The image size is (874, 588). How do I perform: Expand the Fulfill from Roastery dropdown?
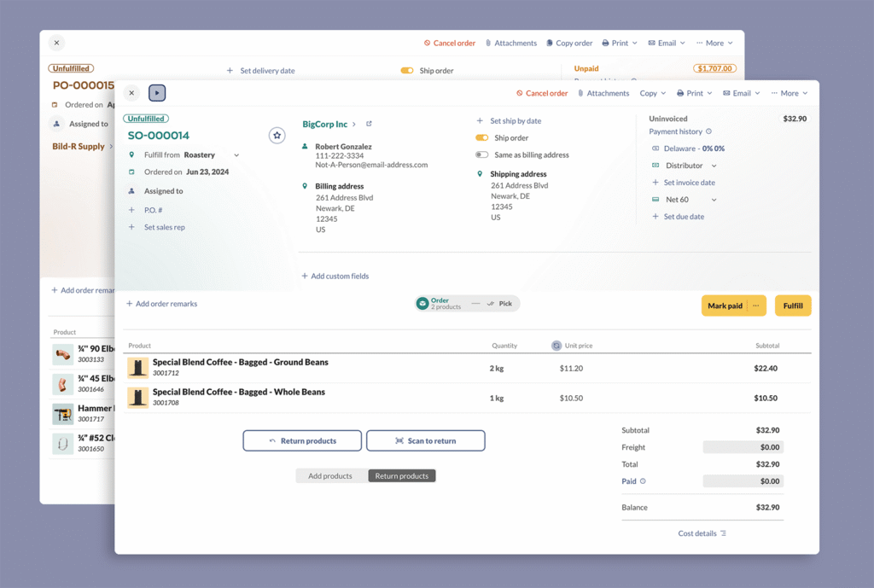point(236,155)
